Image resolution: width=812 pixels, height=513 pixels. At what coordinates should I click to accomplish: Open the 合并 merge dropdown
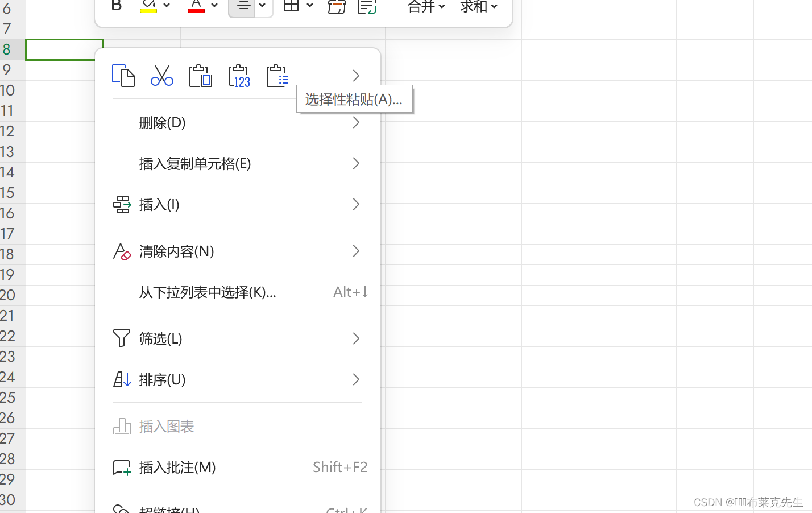pyautogui.click(x=426, y=6)
